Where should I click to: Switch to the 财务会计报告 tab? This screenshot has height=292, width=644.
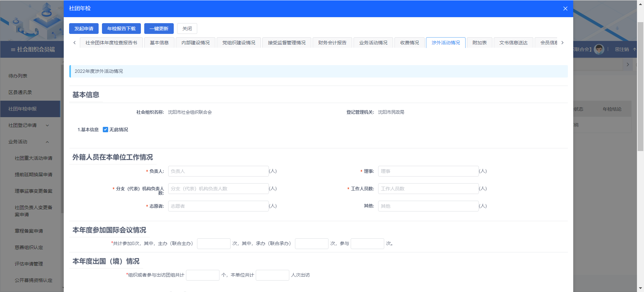pos(332,43)
